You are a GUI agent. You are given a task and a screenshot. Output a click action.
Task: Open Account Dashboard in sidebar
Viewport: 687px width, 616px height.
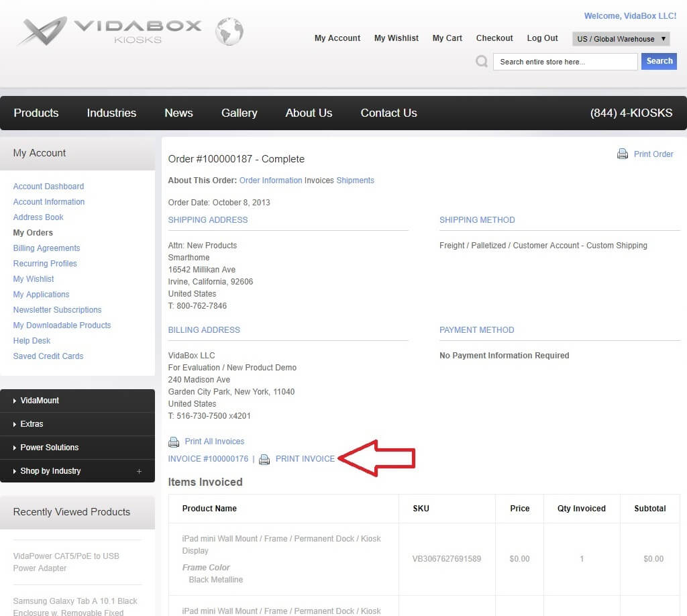(48, 186)
